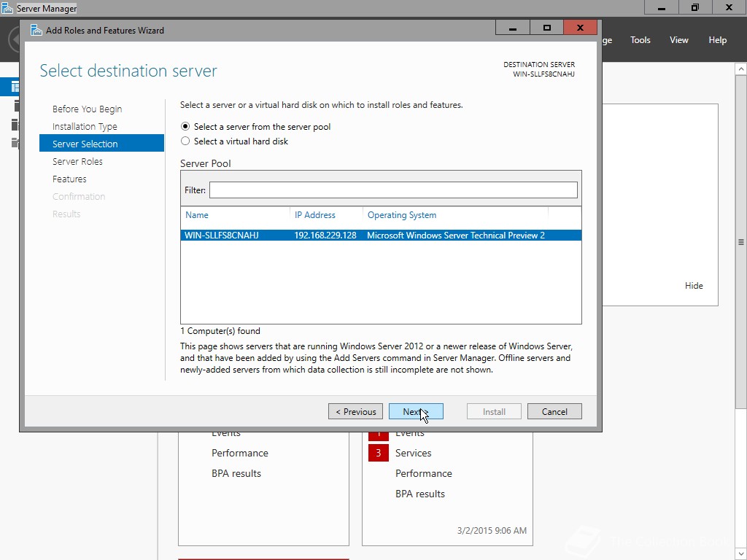Open Performance in the left server tile

pyautogui.click(x=239, y=453)
